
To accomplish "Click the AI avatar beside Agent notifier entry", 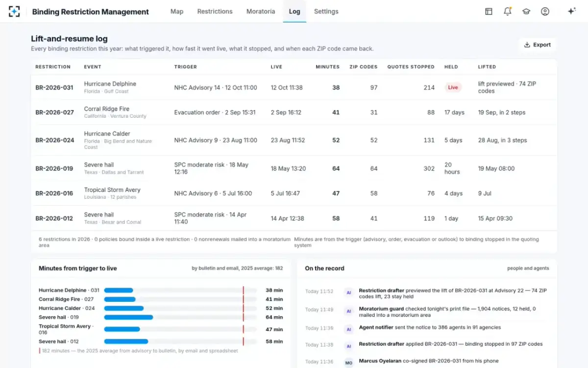I will click(x=349, y=329).
